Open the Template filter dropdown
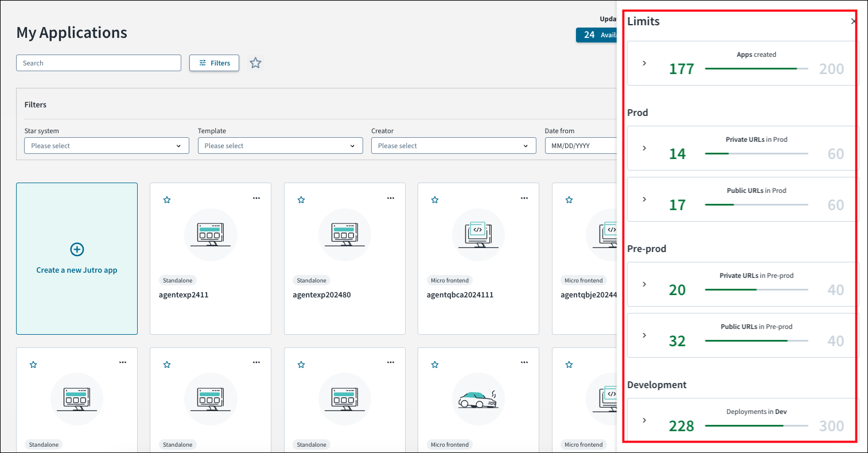Viewport: 868px width, 453px height. point(281,146)
